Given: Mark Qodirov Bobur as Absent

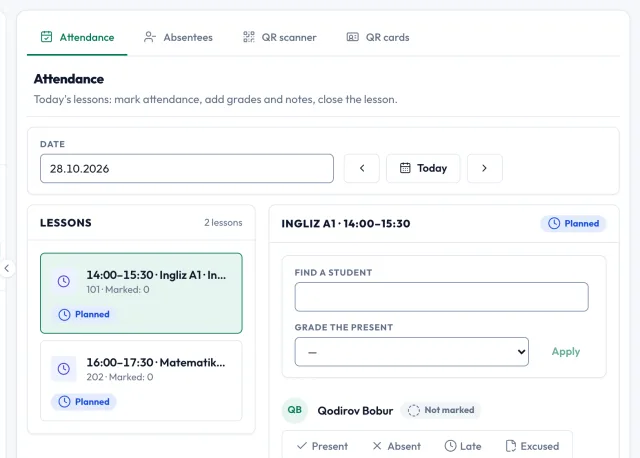Looking at the screenshot, I should click(x=396, y=446).
